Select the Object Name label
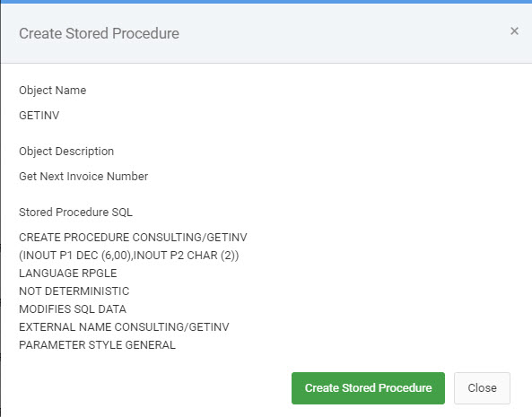 53,91
